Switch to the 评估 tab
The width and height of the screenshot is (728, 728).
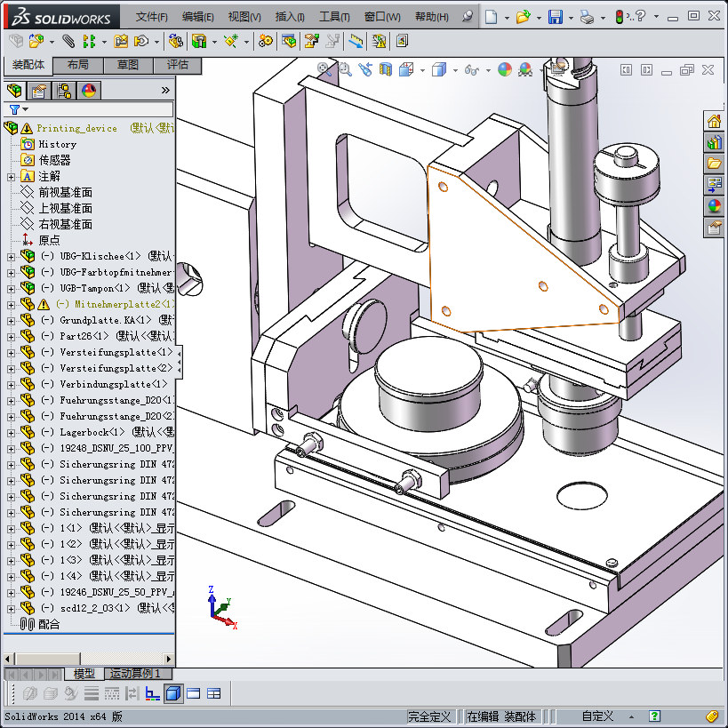(x=178, y=65)
